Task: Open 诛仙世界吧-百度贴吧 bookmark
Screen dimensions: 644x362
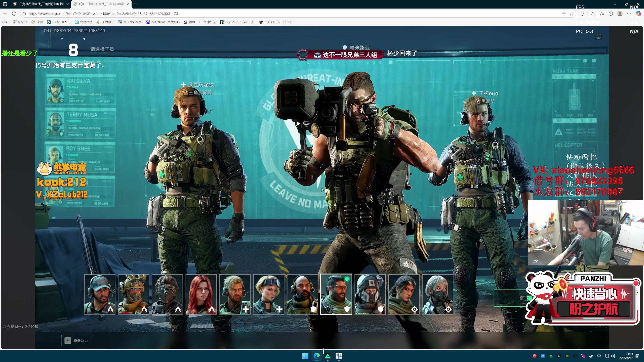Action: [x=163, y=22]
